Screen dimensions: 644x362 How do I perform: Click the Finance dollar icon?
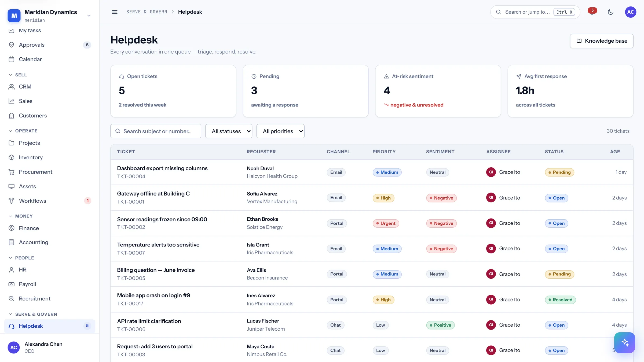[x=11, y=228]
